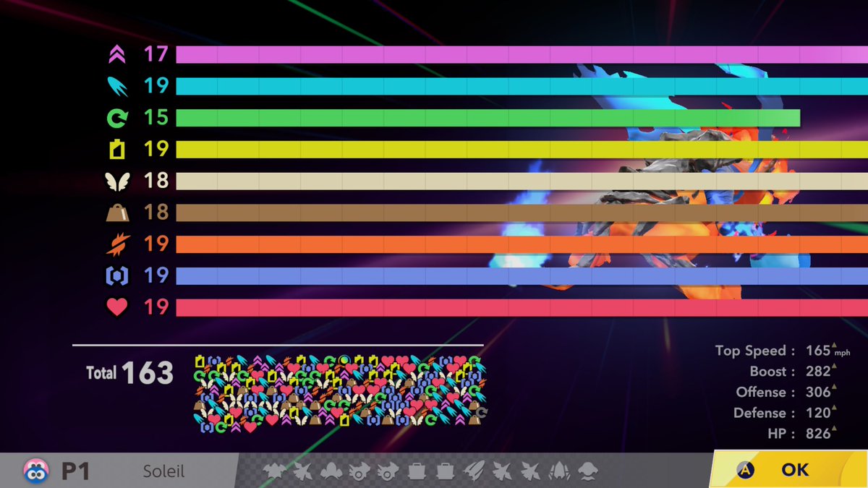Image resolution: width=868 pixels, height=488 pixels.
Task: Click the left briefcase icon in bottom bar
Action: pyautogui.click(x=416, y=471)
